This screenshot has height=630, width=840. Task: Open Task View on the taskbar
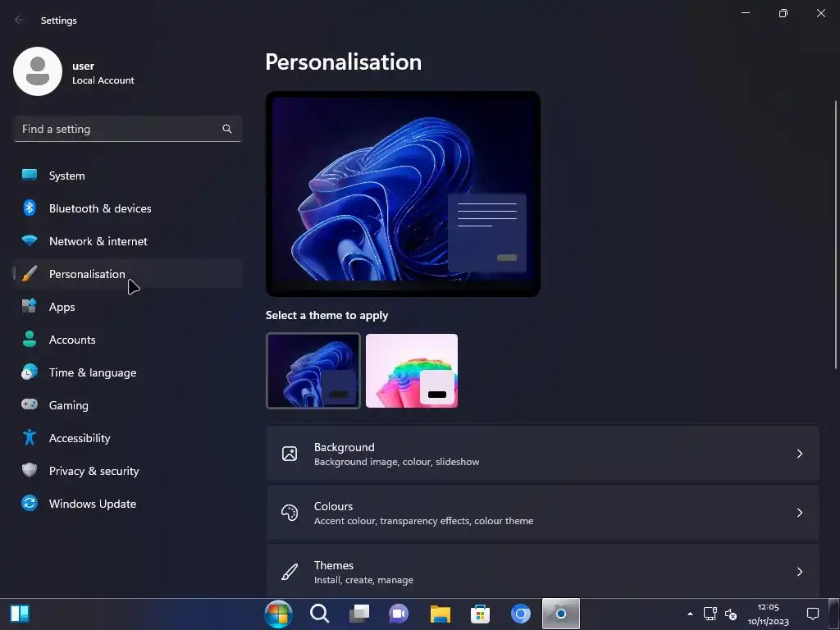click(x=359, y=614)
